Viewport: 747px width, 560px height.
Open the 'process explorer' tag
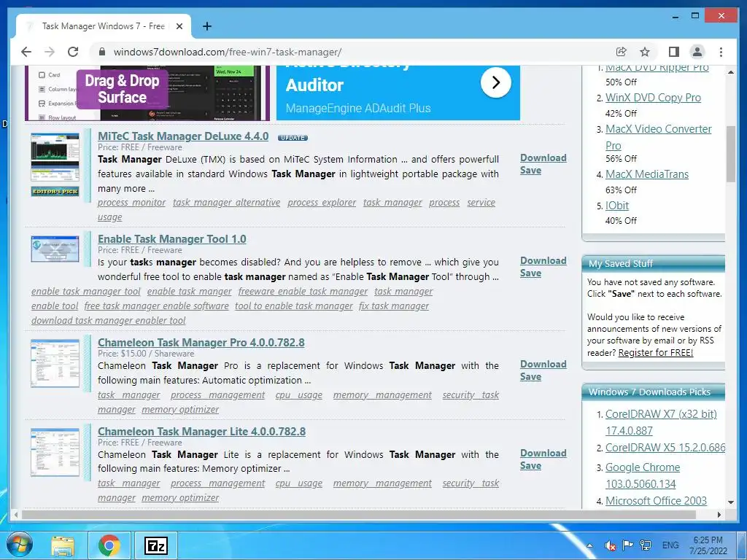(x=322, y=203)
